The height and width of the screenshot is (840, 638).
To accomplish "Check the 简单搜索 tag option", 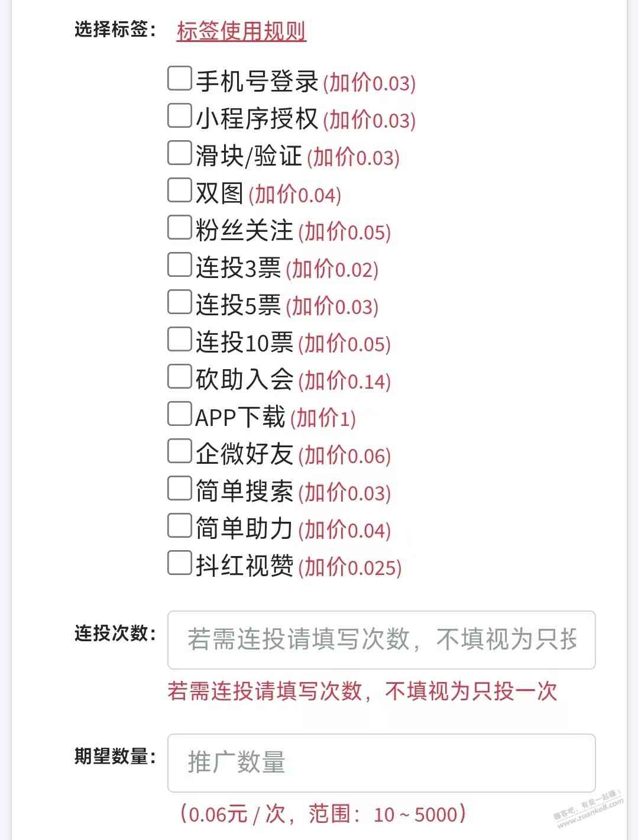I will pyautogui.click(x=179, y=489).
